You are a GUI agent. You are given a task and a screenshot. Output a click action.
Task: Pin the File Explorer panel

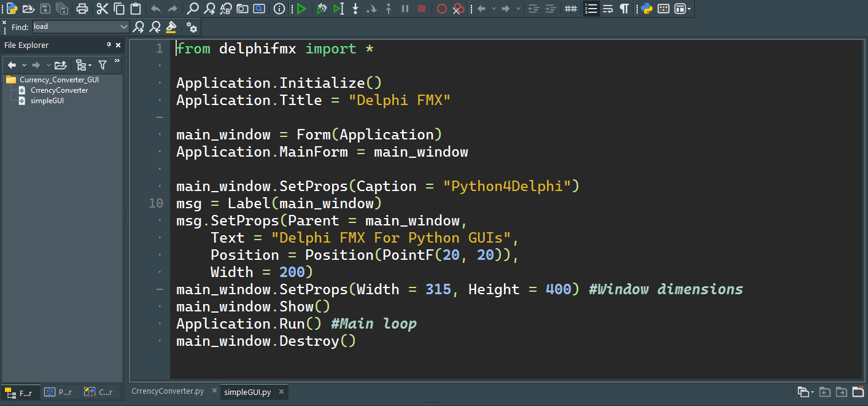(x=109, y=44)
